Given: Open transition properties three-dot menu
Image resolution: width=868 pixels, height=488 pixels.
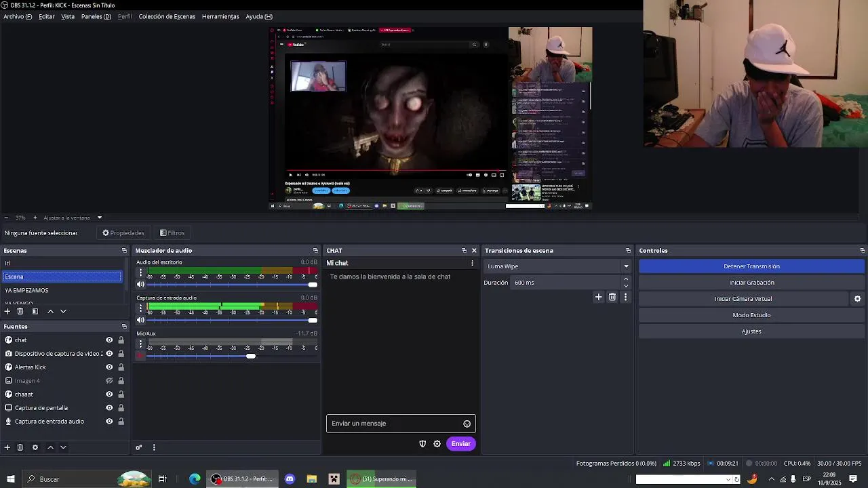Looking at the screenshot, I should (625, 297).
